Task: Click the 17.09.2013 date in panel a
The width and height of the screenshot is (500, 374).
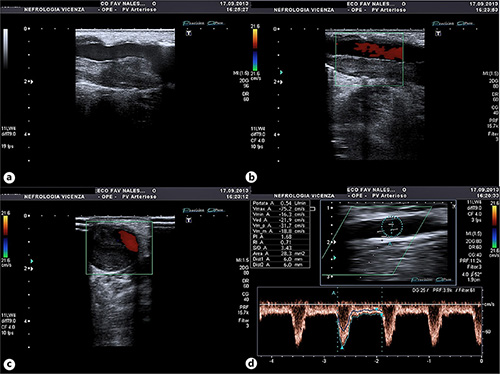Action: click(x=234, y=4)
